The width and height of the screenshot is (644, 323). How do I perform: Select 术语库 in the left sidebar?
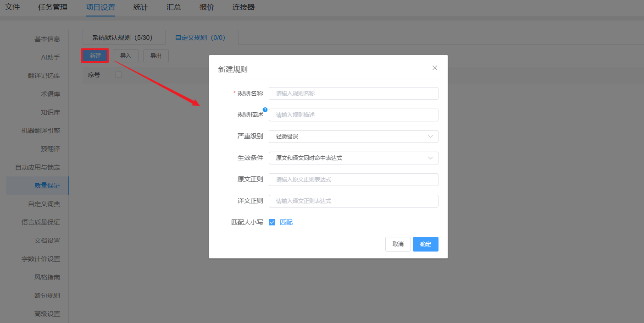50,94
